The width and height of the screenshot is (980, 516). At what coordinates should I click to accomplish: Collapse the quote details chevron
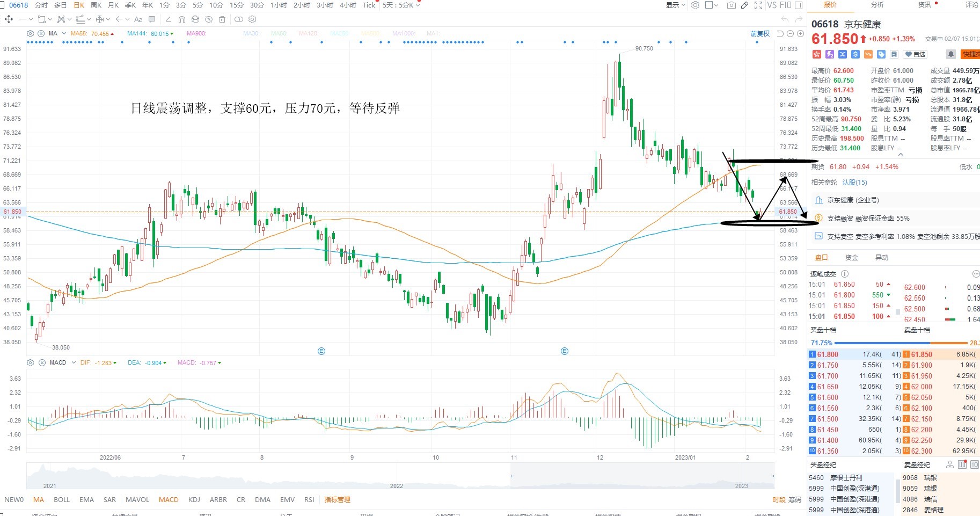pyautogui.click(x=901, y=154)
